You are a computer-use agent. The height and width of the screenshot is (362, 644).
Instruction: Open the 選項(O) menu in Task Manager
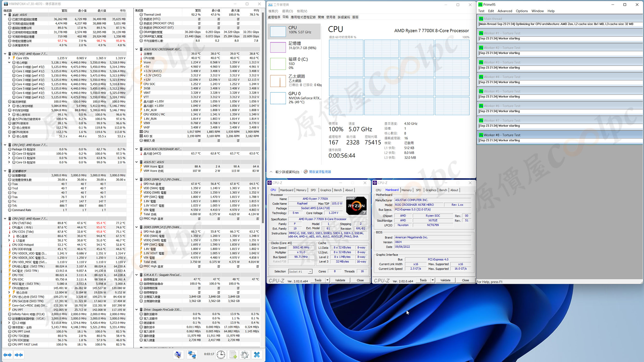(287, 11)
